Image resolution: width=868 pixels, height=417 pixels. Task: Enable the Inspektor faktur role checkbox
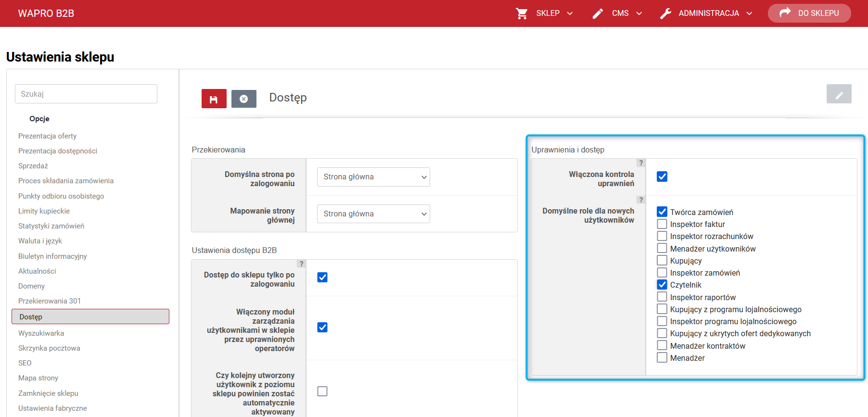click(662, 224)
